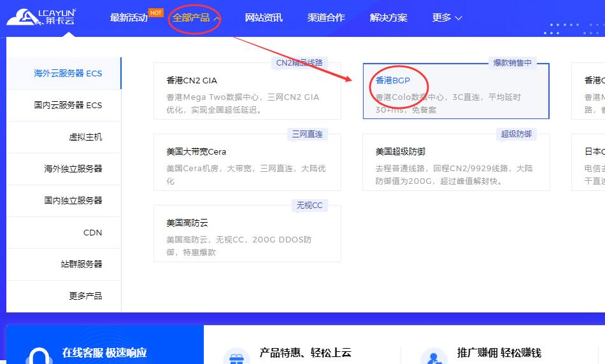Select the 海外云服务器 ECS sidebar tab
The height and width of the screenshot is (364, 605).
click(x=64, y=73)
